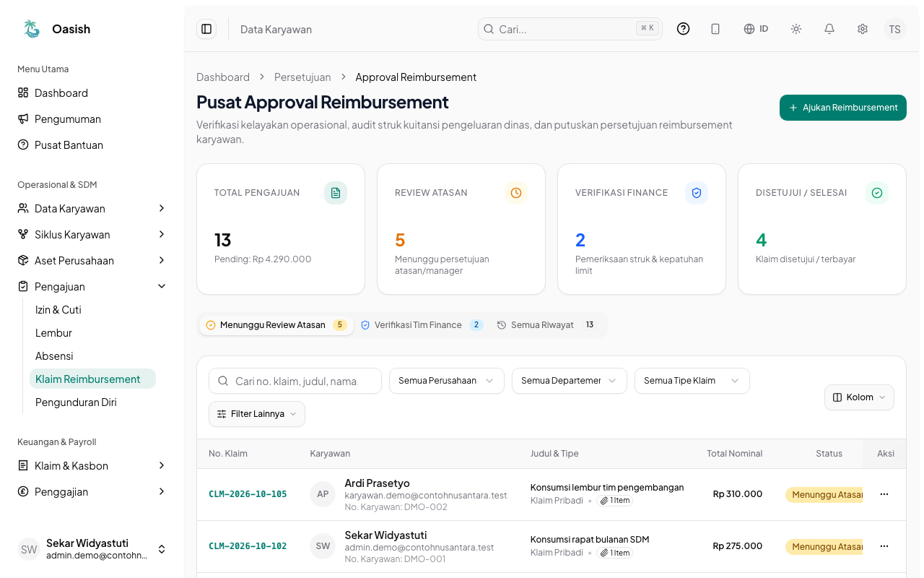
Task: Open the Semua Departemen dropdown
Action: coord(570,381)
